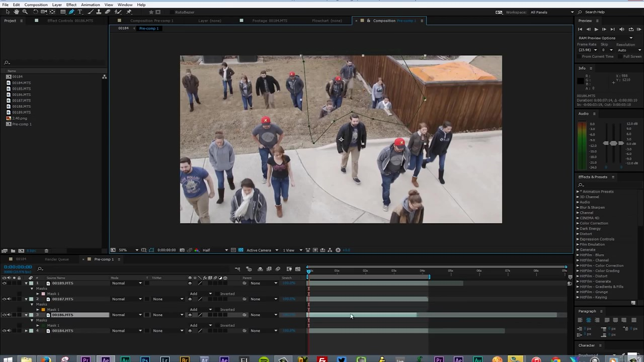Enable the From Current Time checkbox
The image size is (644, 362).
[x=579, y=56]
